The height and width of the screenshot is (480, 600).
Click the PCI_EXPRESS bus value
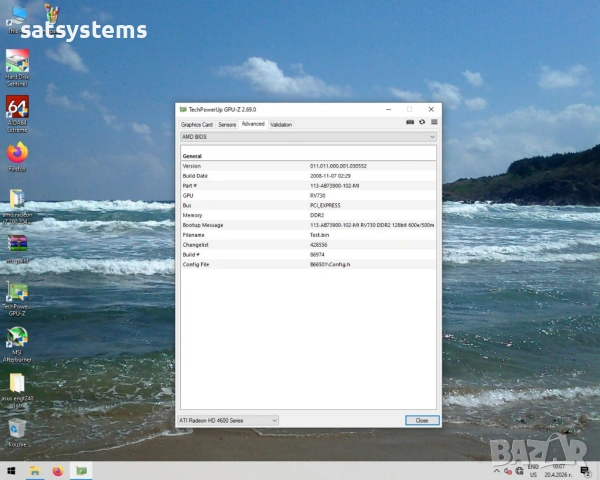click(x=325, y=206)
